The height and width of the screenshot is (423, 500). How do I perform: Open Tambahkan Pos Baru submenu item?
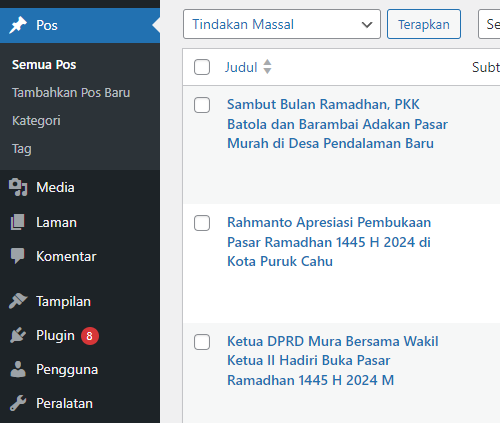pyautogui.click(x=71, y=93)
